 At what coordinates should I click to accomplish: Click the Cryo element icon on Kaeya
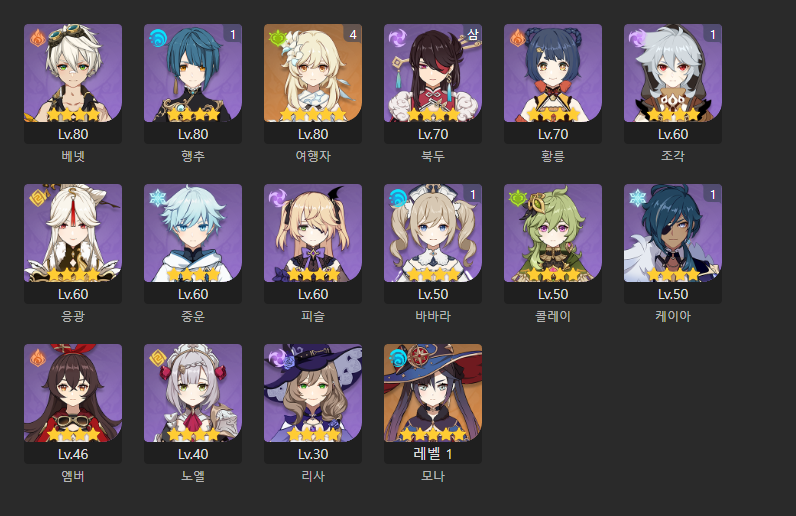tap(638, 198)
